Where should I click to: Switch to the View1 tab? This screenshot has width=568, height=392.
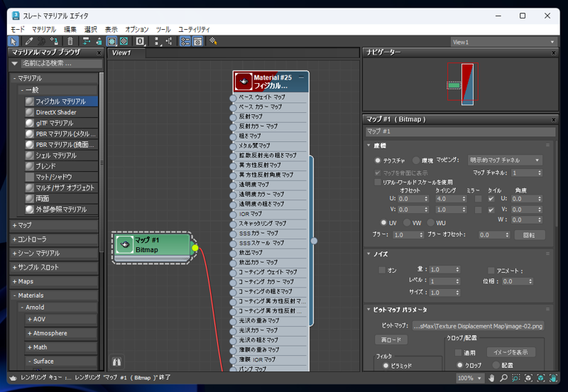[x=126, y=53]
